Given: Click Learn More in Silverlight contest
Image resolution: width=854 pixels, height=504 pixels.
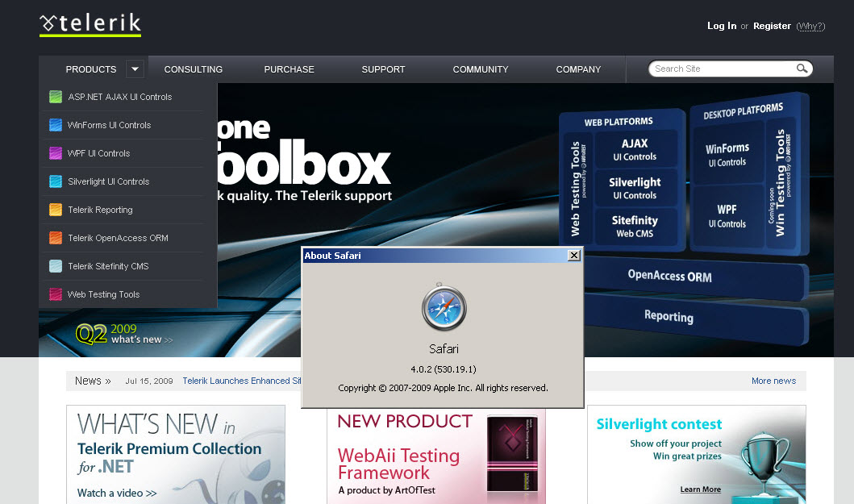Looking at the screenshot, I should [701, 489].
